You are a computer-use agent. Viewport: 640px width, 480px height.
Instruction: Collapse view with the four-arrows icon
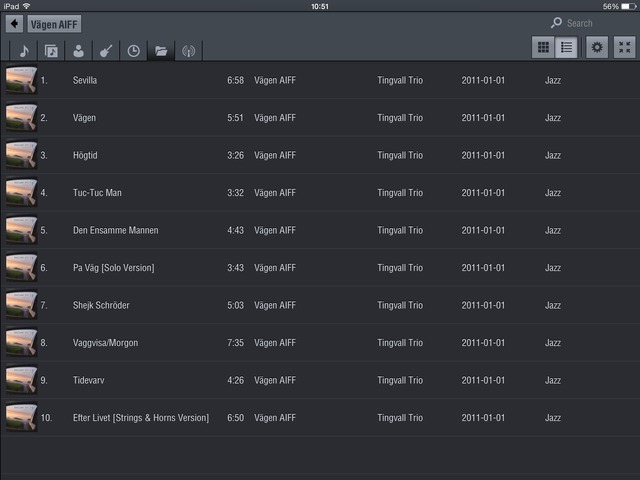[x=625, y=47]
